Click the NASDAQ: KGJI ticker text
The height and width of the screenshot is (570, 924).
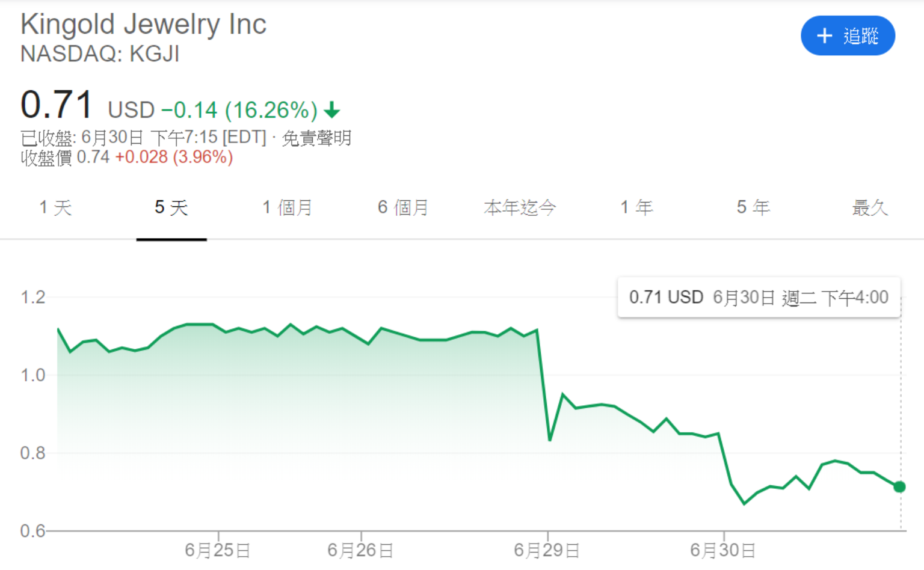click(100, 54)
